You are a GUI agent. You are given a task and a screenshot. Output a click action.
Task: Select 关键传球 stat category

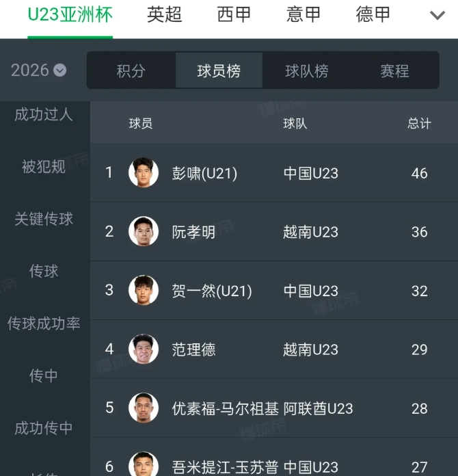44,219
